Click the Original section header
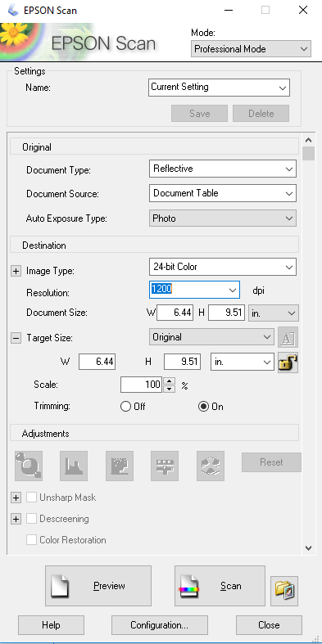The width and height of the screenshot is (322, 644). (154, 147)
